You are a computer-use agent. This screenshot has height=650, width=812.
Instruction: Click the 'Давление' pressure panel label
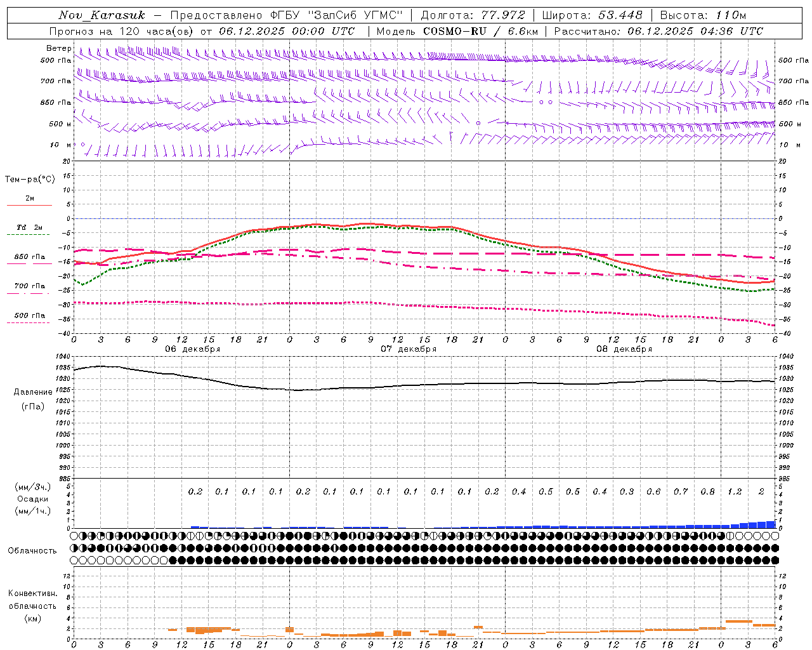coord(33,392)
